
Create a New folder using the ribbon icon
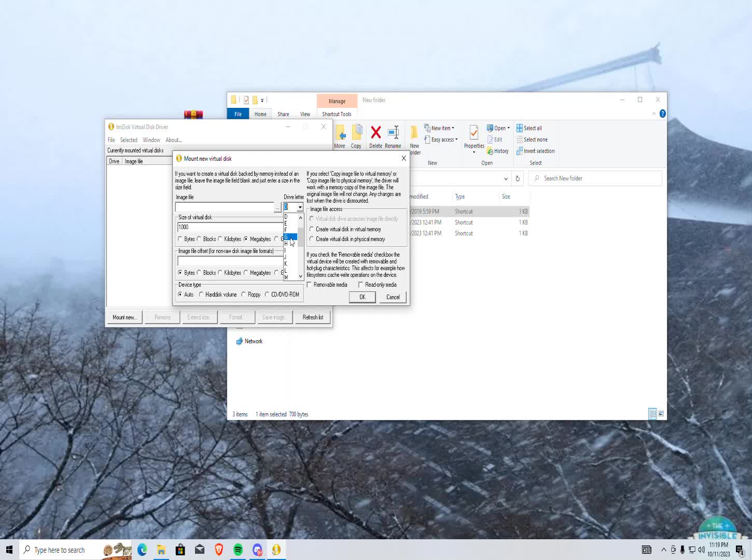point(414,136)
